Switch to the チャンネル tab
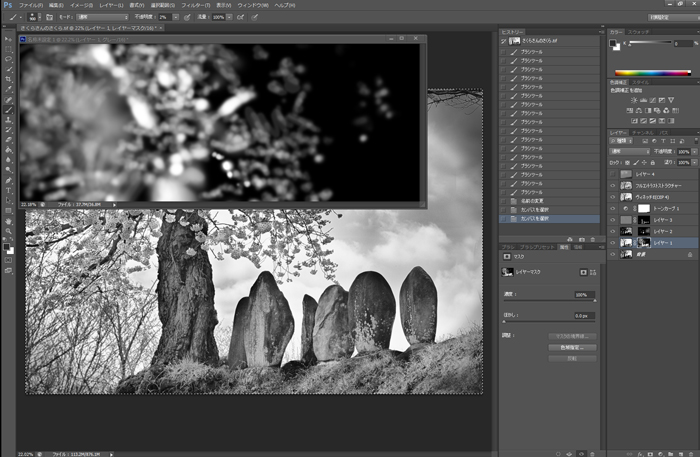Screen dimensions: 700x457 pyautogui.click(x=641, y=132)
